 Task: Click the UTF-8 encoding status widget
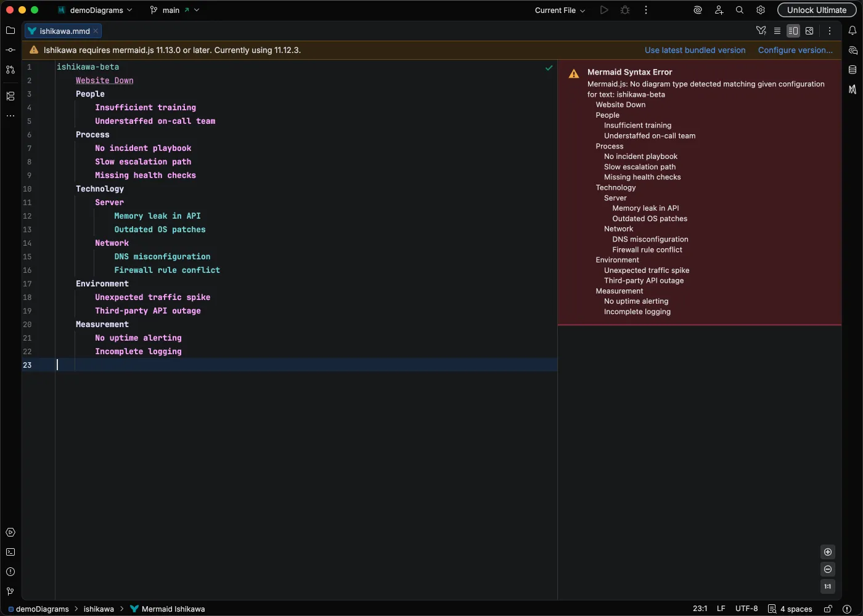(x=746, y=609)
